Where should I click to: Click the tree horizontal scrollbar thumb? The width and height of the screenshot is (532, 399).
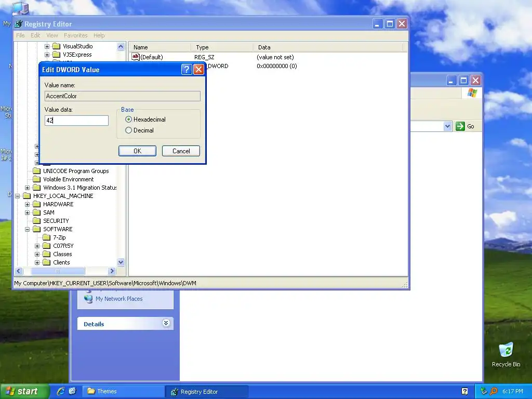[x=58, y=271]
